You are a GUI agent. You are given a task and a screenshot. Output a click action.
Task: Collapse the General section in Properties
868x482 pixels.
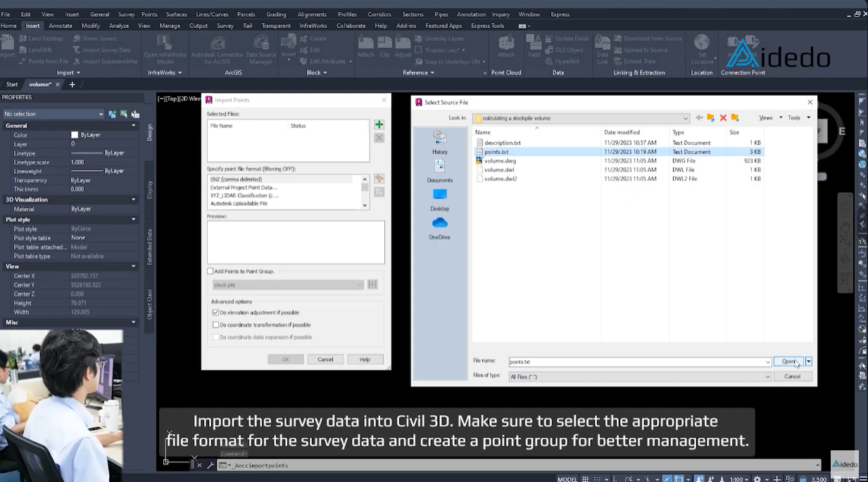tap(133, 126)
